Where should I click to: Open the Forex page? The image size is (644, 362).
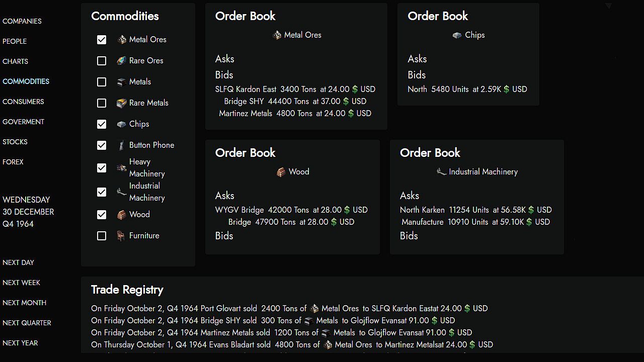(x=13, y=162)
